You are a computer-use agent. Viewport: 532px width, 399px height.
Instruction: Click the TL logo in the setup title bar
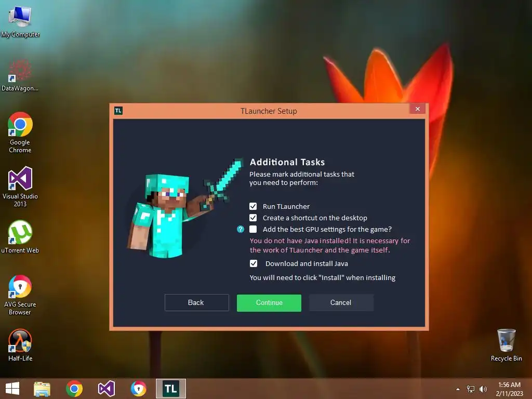click(118, 111)
